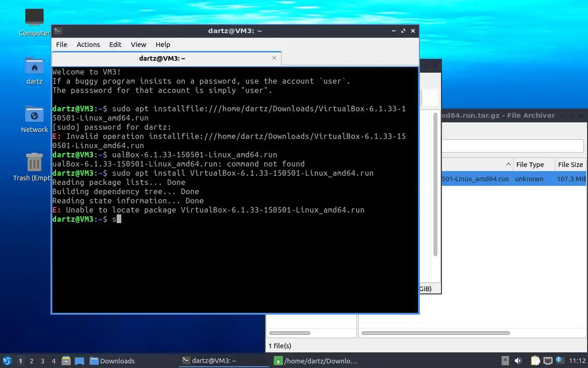
Task: Open the Computer desktop icon
Action: click(x=34, y=22)
